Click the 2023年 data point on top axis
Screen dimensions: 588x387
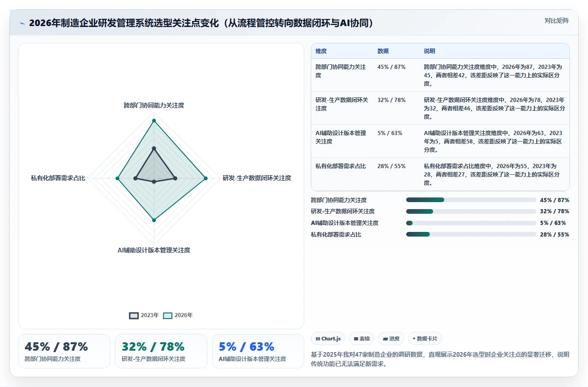tap(154, 149)
